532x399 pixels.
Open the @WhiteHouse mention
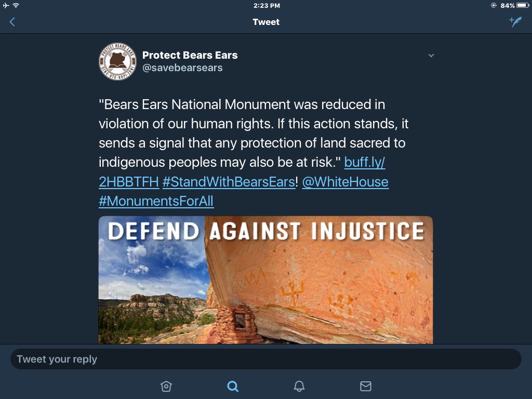pos(345,182)
